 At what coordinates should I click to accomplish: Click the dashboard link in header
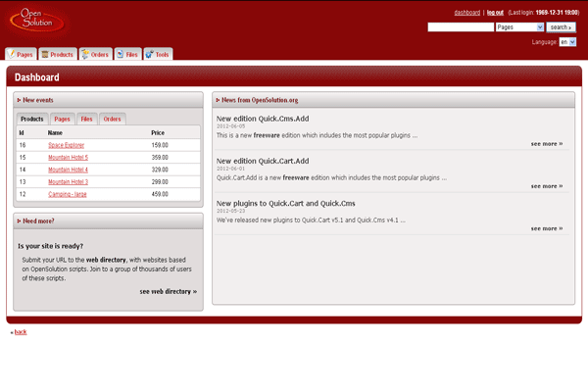click(466, 13)
